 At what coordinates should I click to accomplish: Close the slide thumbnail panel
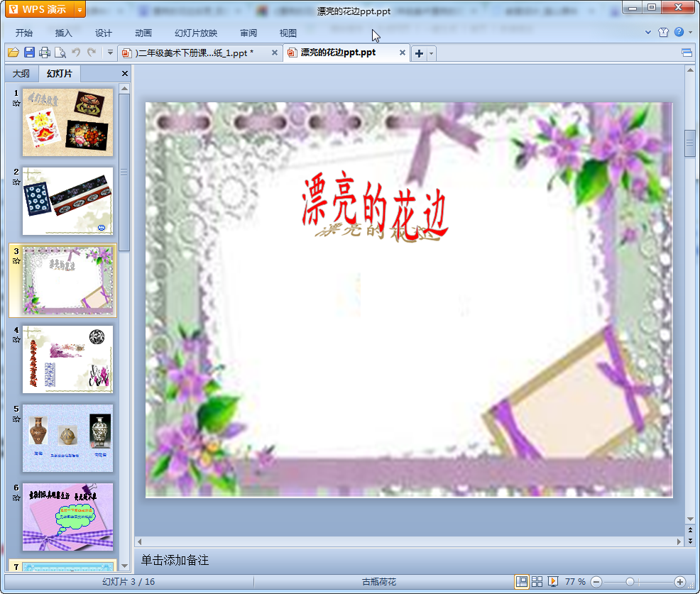(125, 74)
